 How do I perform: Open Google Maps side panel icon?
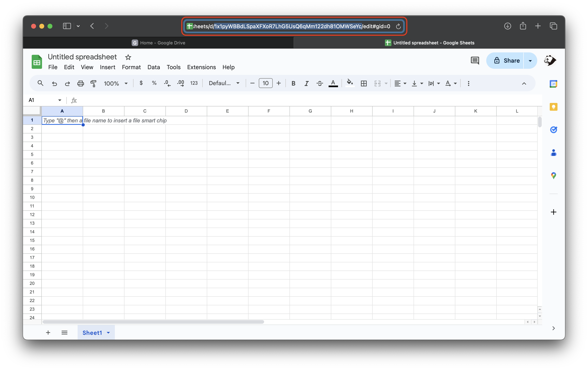pos(553,175)
